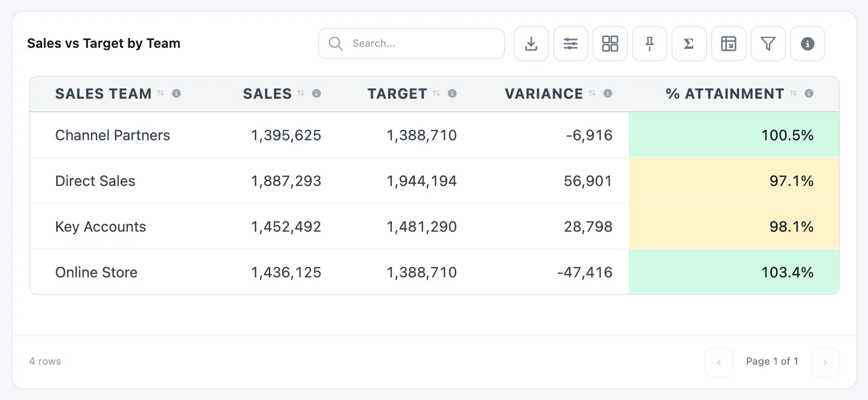Click the Page 1 of 1 label
The image size is (868, 400).
772,361
